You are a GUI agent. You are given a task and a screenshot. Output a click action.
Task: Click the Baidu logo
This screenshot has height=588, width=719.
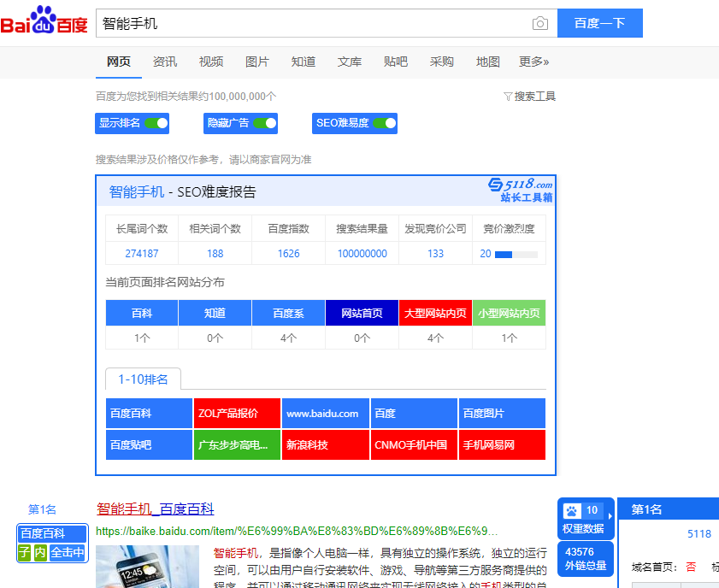point(44,21)
